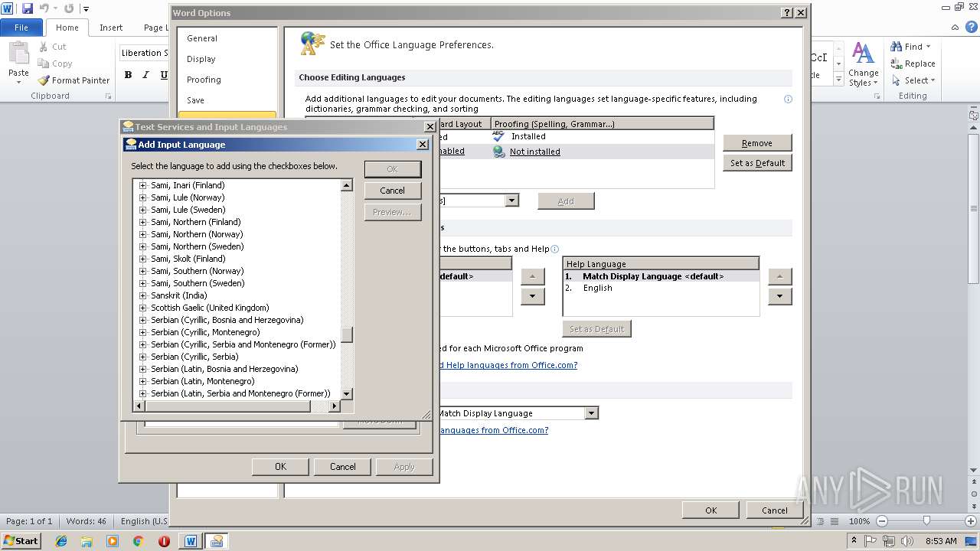Screen dimensions: 980x551
Task: Click OK in Text Services dialog
Action: 280,467
